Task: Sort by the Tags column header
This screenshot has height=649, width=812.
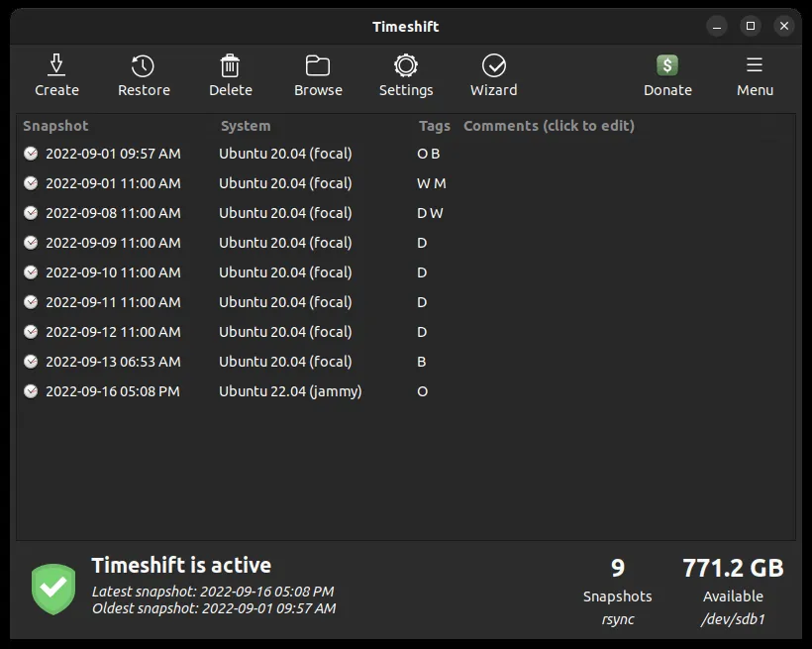Action: click(435, 126)
